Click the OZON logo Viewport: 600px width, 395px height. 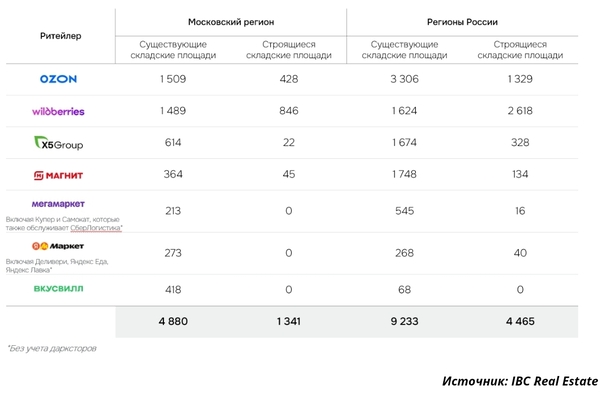point(58,79)
